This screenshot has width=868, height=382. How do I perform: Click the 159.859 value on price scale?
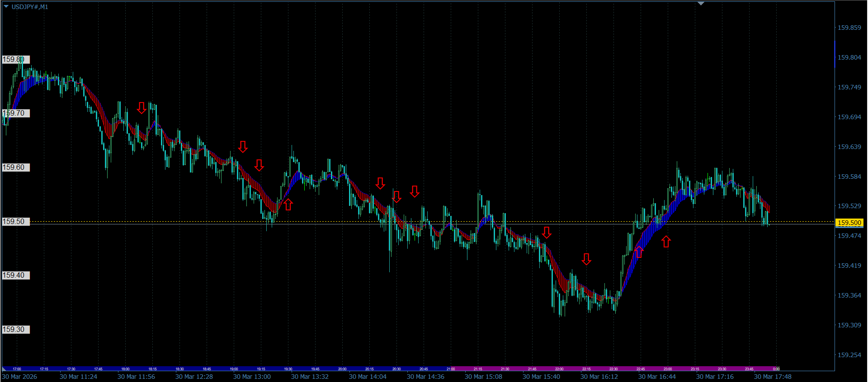[849, 28]
